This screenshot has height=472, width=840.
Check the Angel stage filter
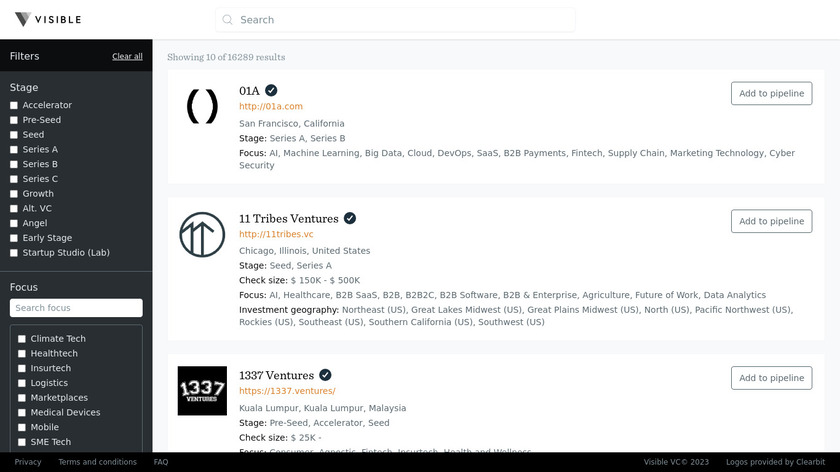pos(14,223)
